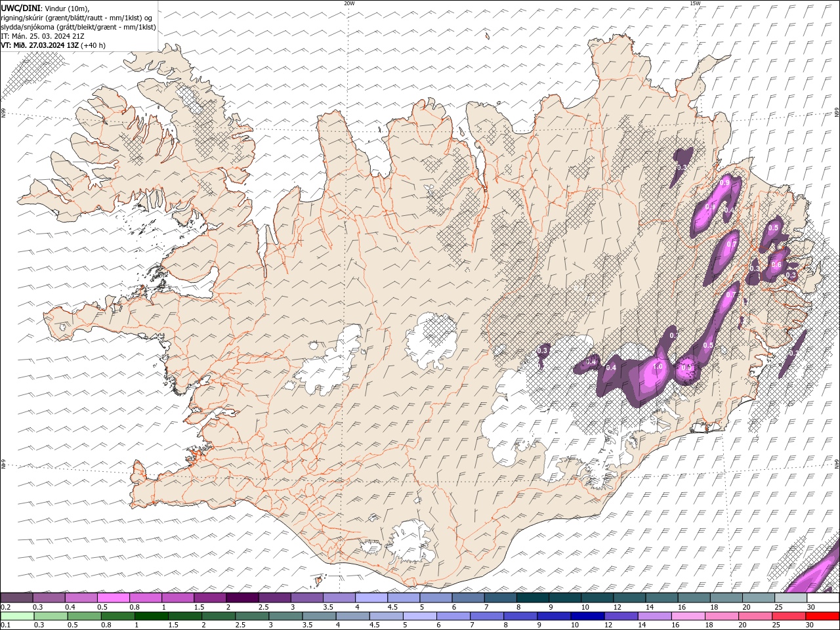Click the bright red 30 swatch in the lower legend row

pyautogui.click(x=822, y=616)
